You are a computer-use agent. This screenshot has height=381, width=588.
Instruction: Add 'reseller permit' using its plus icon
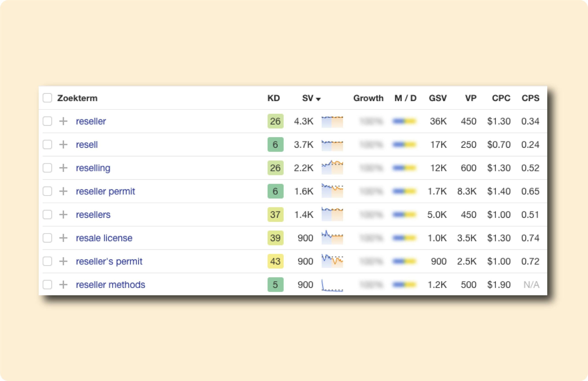point(63,191)
